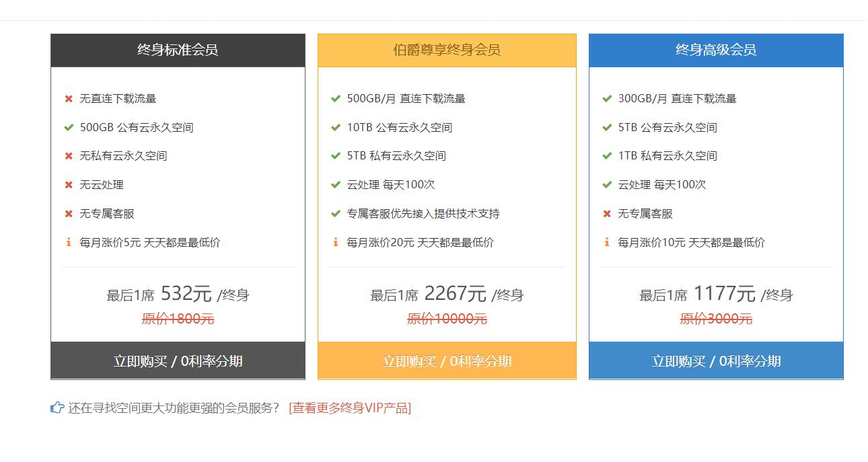Viewport: 868px width, 462px height.
Task: Click 立即购买 / 0利率分期 on 伯爵尊享终身会员
Action: pyautogui.click(x=446, y=361)
